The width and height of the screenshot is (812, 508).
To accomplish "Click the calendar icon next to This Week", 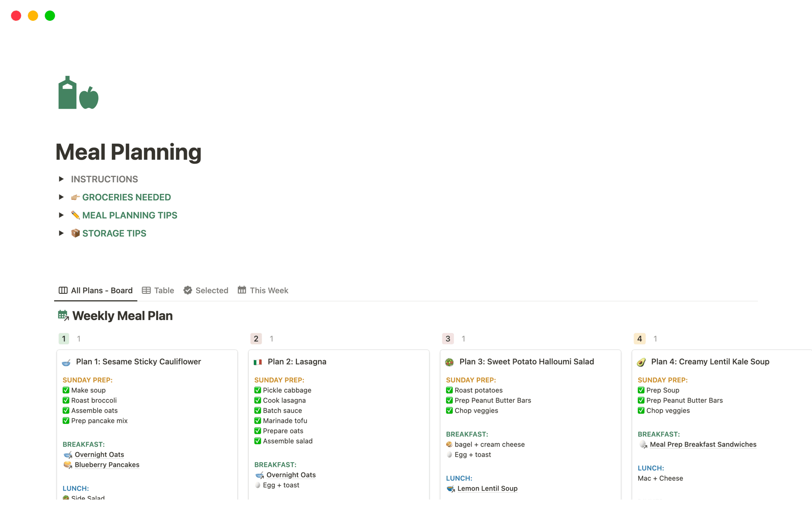I will (241, 290).
